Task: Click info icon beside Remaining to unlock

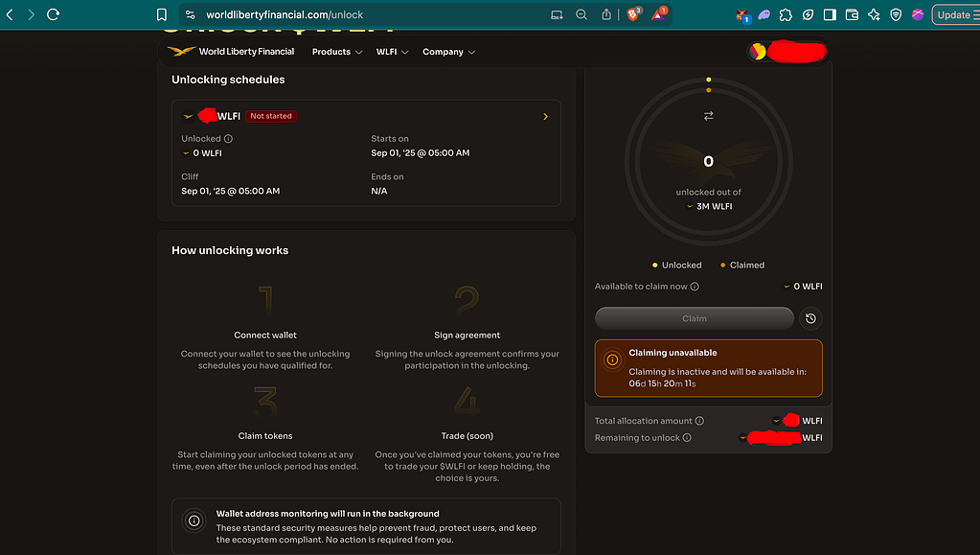Action: pos(687,438)
